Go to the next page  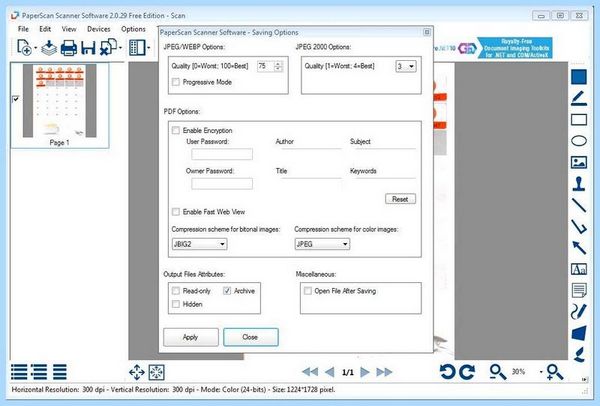pos(365,372)
